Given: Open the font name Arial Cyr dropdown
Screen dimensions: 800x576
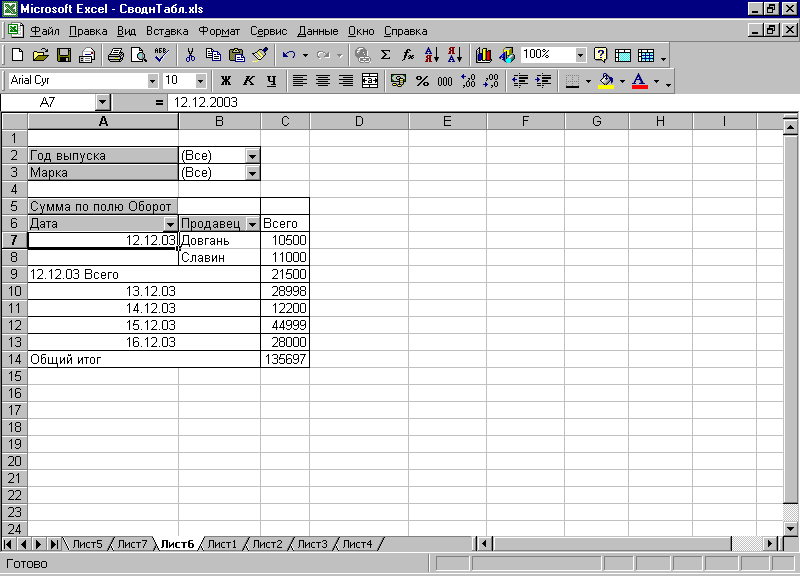Looking at the screenshot, I should (x=152, y=81).
